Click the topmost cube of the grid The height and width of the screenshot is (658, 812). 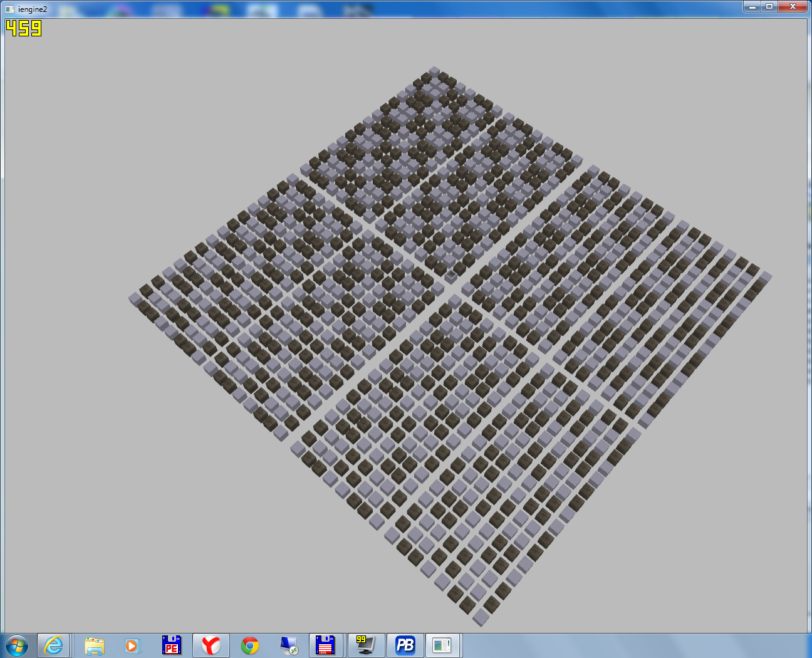(x=434, y=71)
